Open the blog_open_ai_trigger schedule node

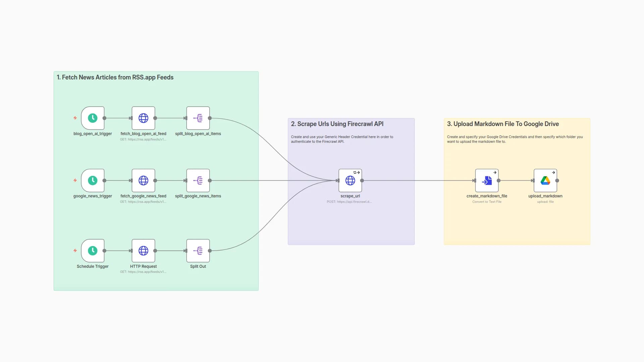(x=93, y=118)
